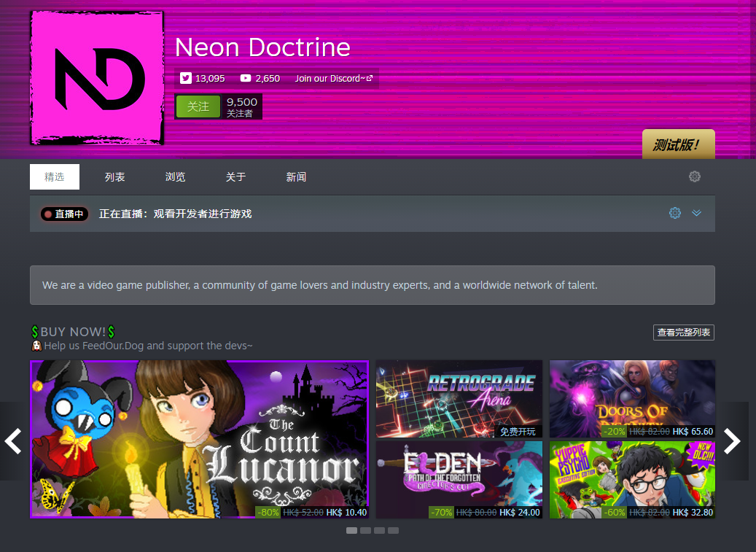
Task: Click the Neon Doctrine title text
Action: coord(262,47)
